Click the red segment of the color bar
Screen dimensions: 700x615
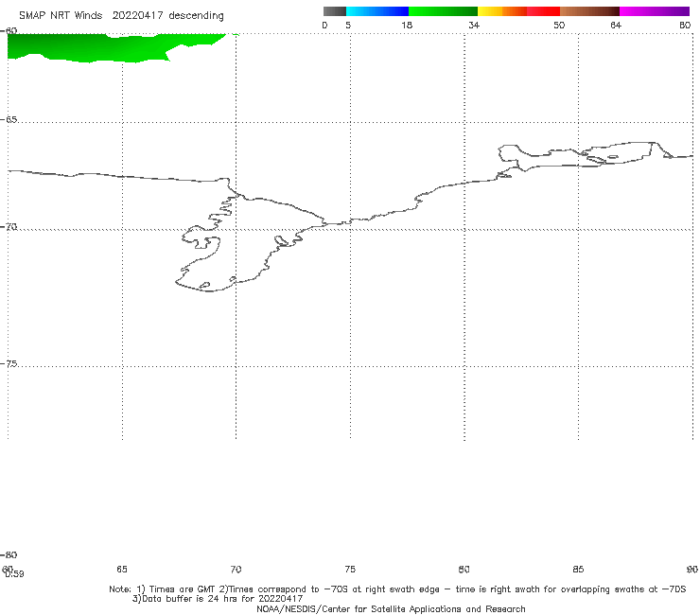click(544, 11)
